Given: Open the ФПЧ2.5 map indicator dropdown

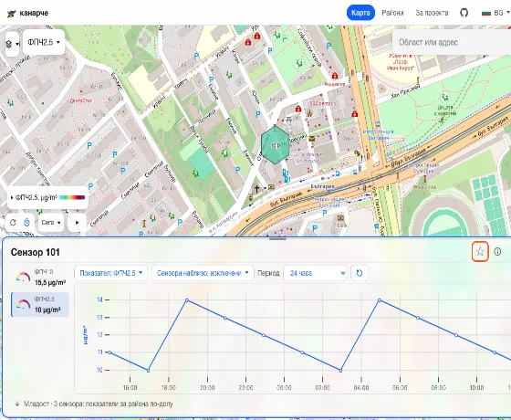Looking at the screenshot, I should pos(44,42).
